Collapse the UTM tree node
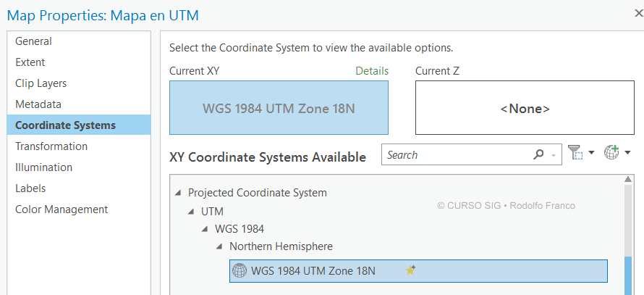The width and height of the screenshot is (644, 295). click(192, 212)
